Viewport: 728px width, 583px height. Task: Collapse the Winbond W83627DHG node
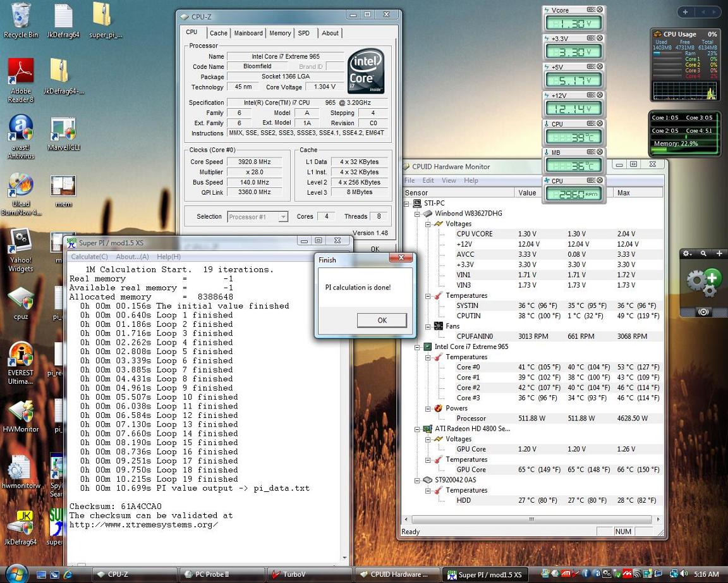[417, 214]
